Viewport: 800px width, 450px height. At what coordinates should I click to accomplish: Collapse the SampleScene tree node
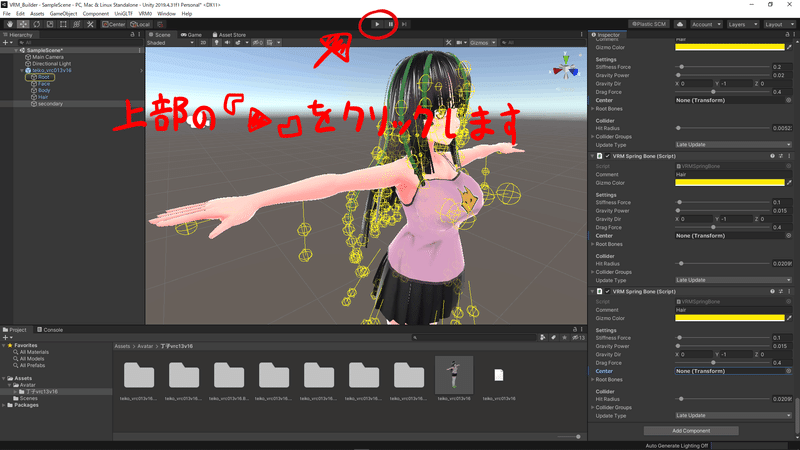point(16,51)
